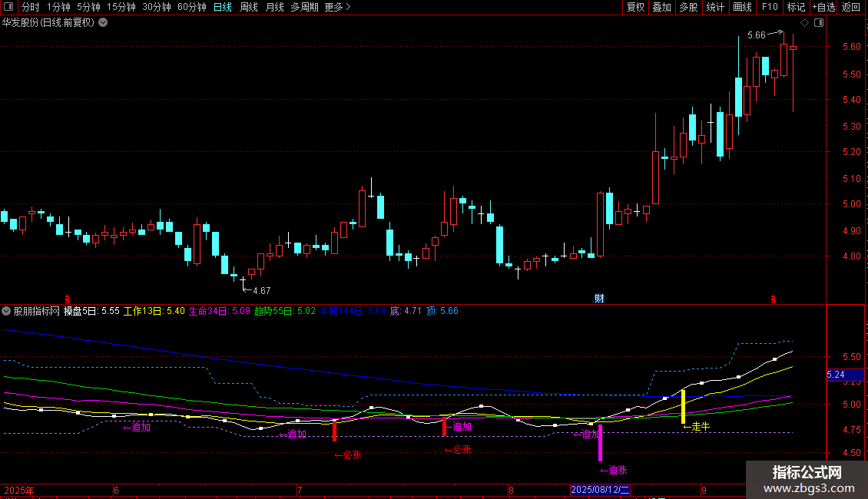Open the 复权 adjustment menu
Viewport: 868px width, 499px height.
pyautogui.click(x=635, y=7)
